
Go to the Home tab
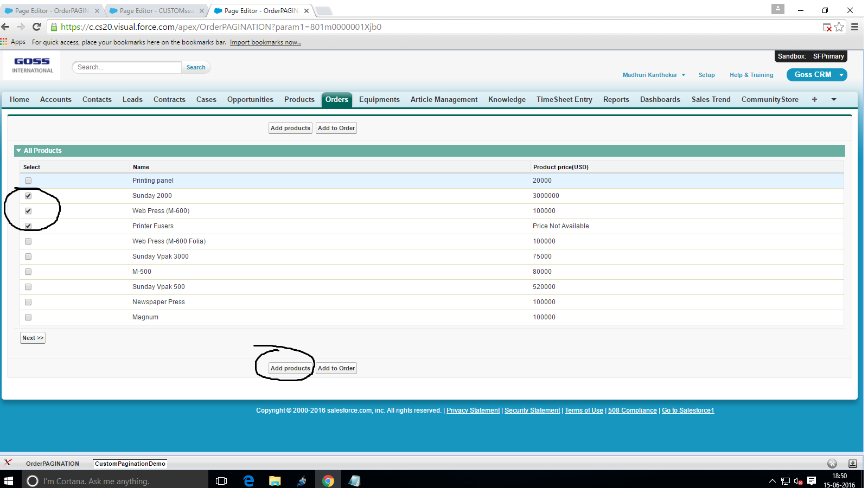coord(20,99)
